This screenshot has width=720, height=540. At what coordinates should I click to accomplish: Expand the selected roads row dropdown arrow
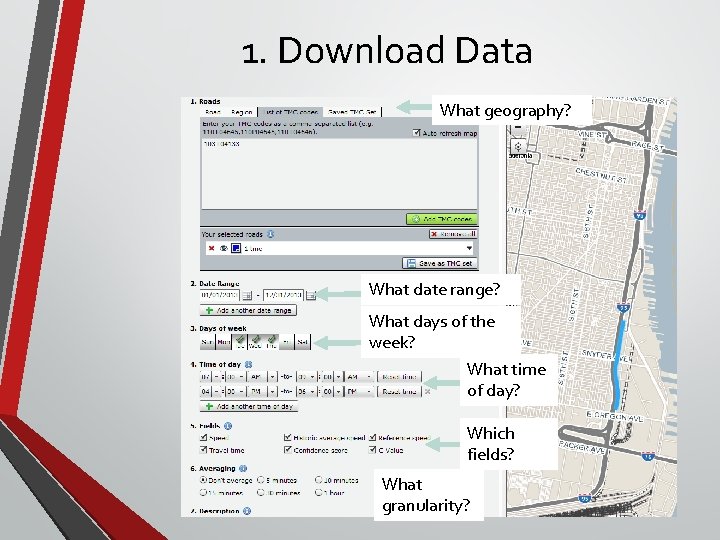click(469, 248)
